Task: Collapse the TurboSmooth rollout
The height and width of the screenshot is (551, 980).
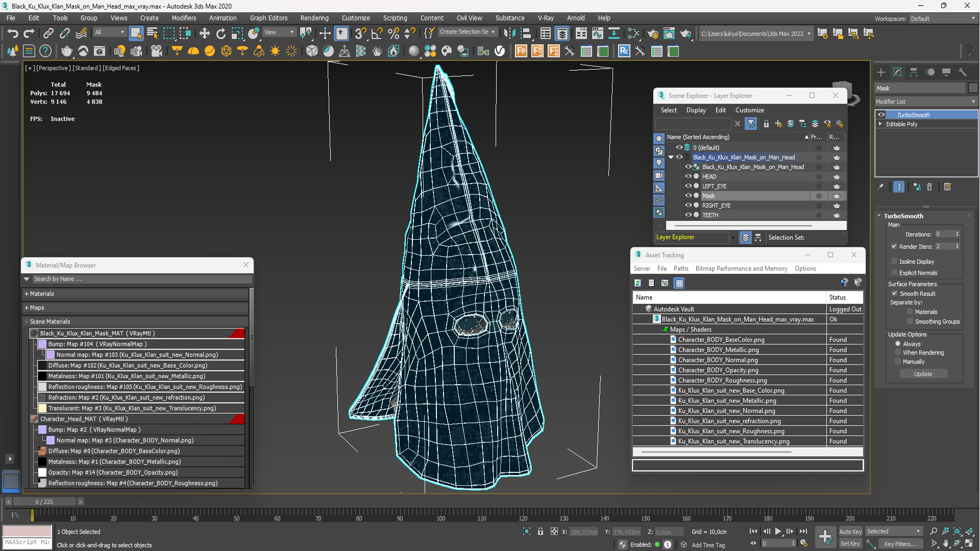Action: click(879, 216)
